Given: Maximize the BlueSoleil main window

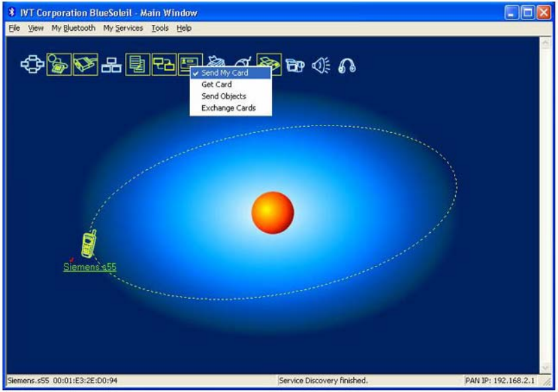Looking at the screenshot, I should click(x=528, y=13).
